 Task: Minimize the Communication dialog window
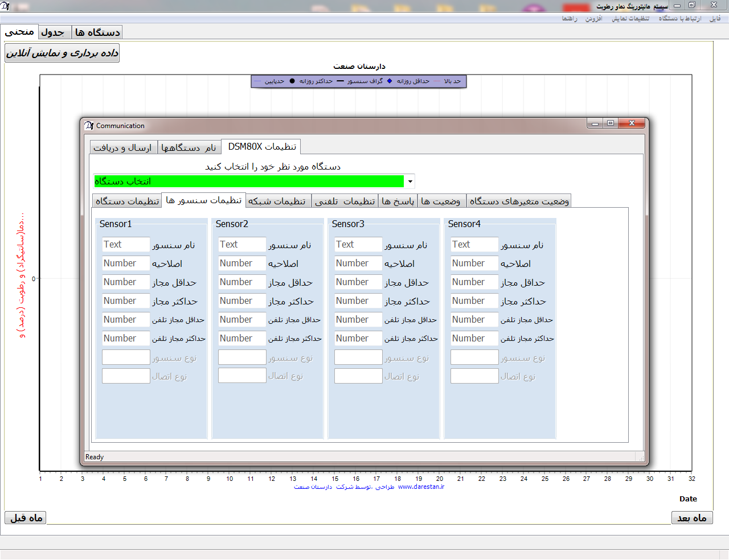tap(595, 123)
